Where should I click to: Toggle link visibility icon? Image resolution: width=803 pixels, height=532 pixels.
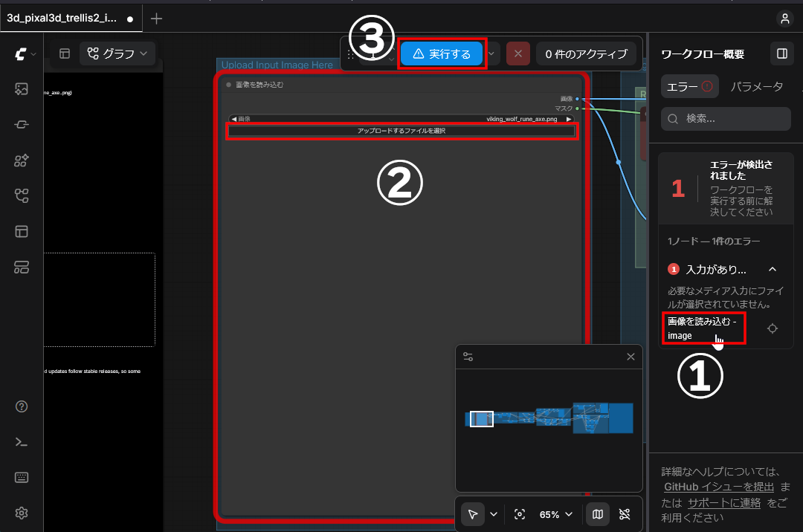(625, 514)
